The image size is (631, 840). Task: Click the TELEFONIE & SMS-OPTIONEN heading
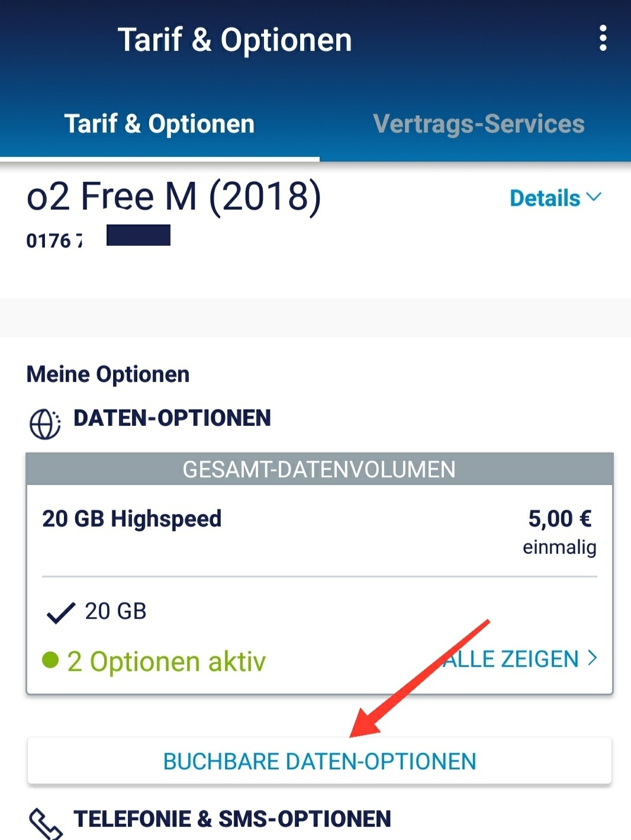click(232, 819)
